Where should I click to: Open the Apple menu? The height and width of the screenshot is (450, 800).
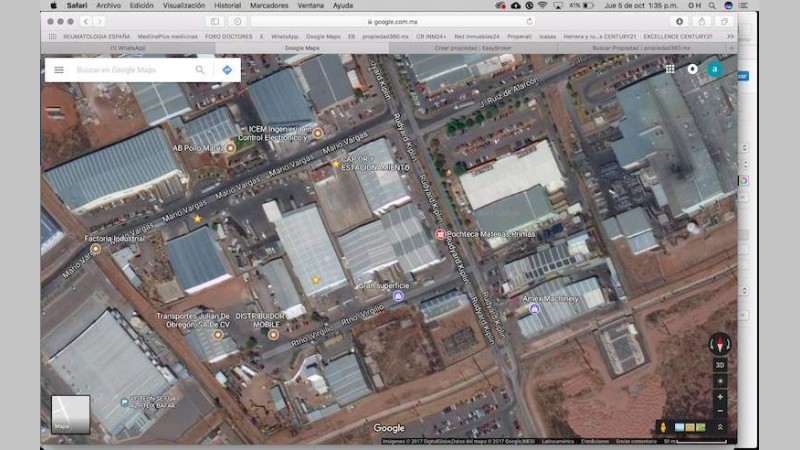[54, 6]
